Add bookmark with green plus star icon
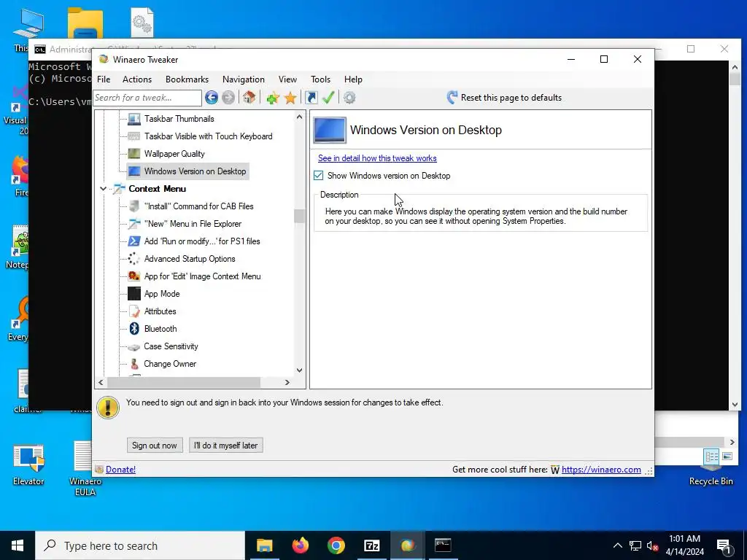This screenshot has width=747, height=560. (x=273, y=98)
